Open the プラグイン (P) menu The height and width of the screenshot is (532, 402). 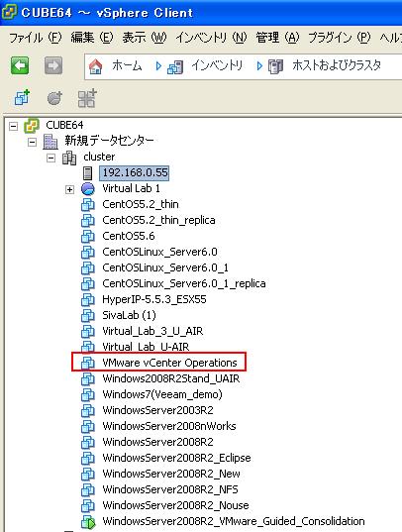point(340,38)
